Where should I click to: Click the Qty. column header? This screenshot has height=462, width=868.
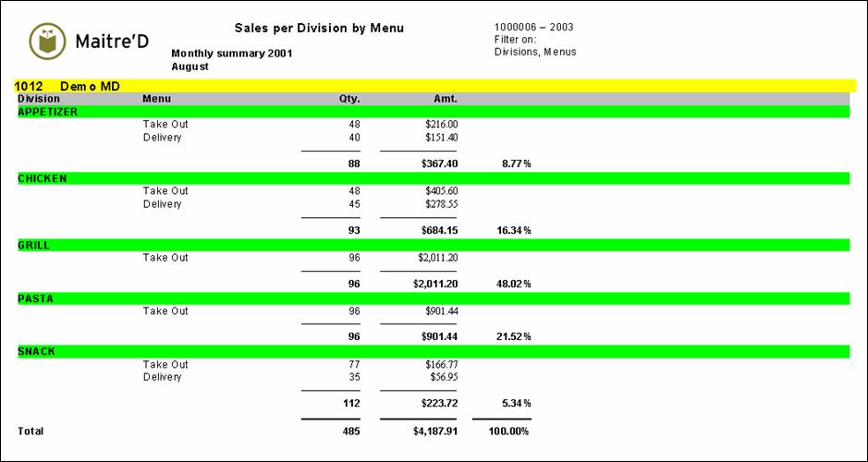[x=349, y=98]
